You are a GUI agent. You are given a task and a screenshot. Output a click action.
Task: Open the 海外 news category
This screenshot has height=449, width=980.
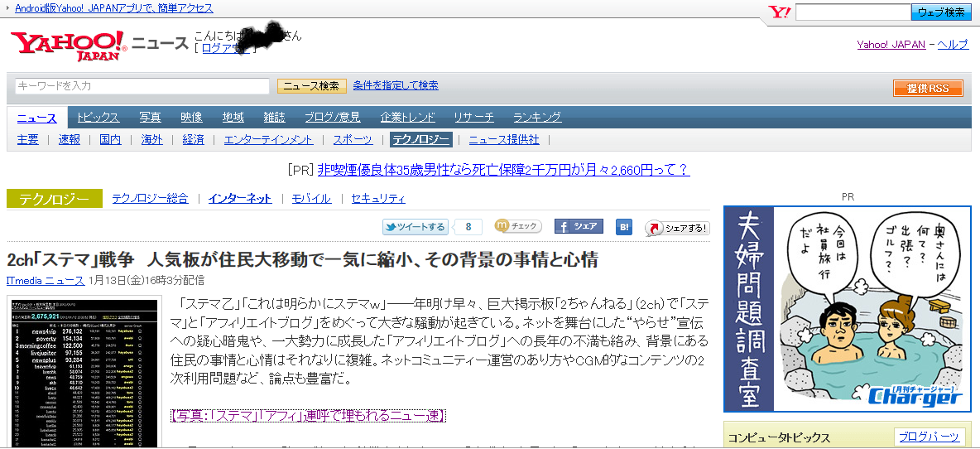[x=151, y=139]
